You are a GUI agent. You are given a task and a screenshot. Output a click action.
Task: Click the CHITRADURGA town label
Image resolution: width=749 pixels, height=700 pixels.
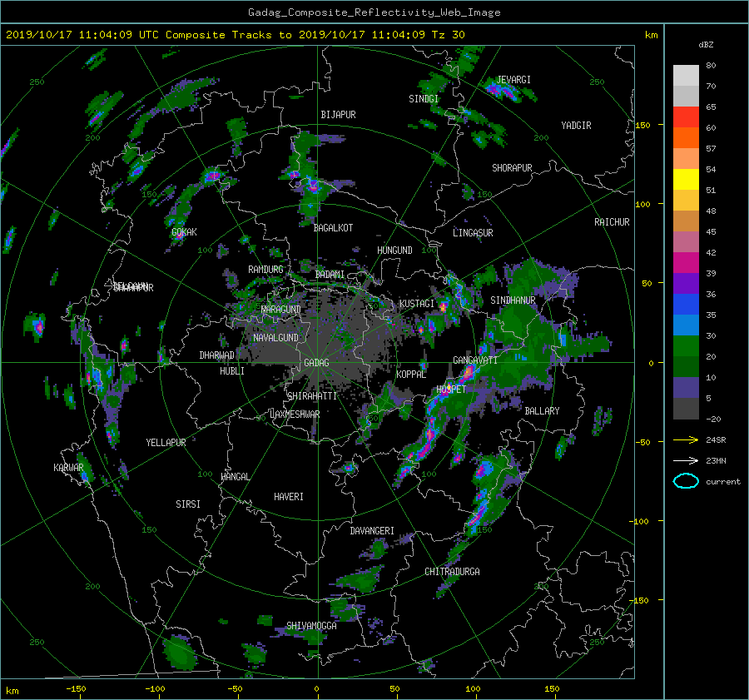[452, 572]
